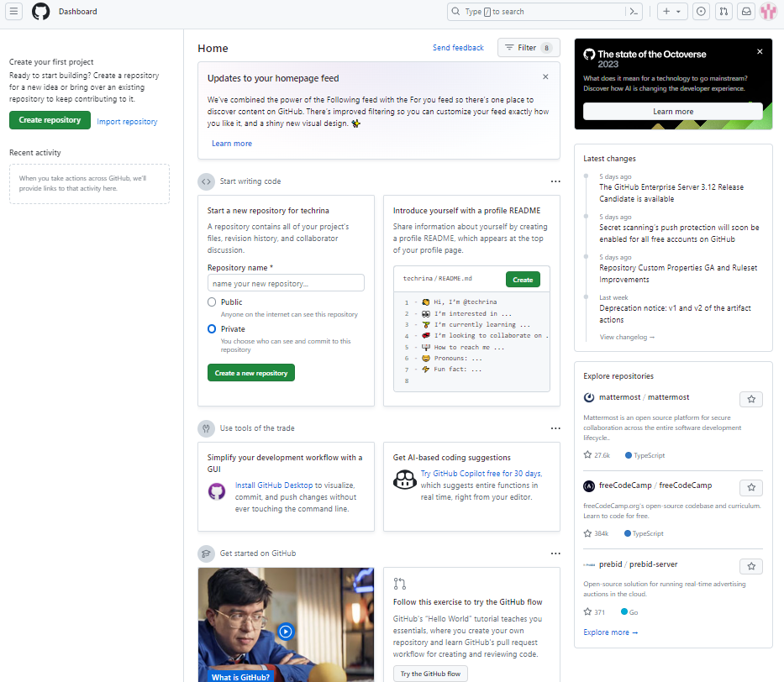Click Send feedback link
The height and width of the screenshot is (682, 784).
point(458,48)
